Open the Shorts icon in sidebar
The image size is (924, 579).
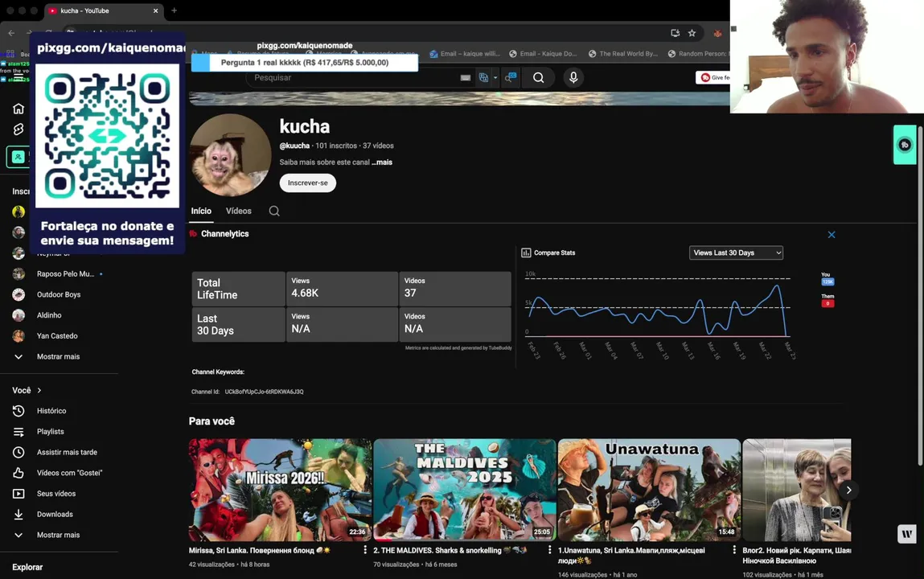click(18, 129)
